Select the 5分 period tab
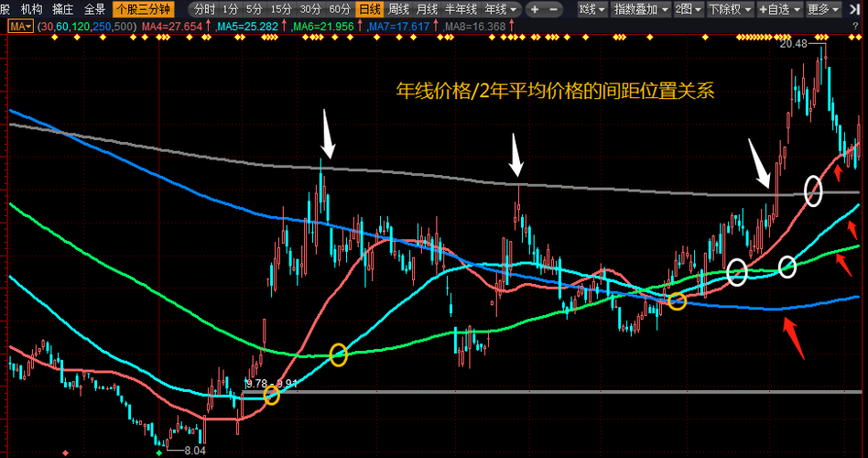The image size is (868, 458). (255, 9)
